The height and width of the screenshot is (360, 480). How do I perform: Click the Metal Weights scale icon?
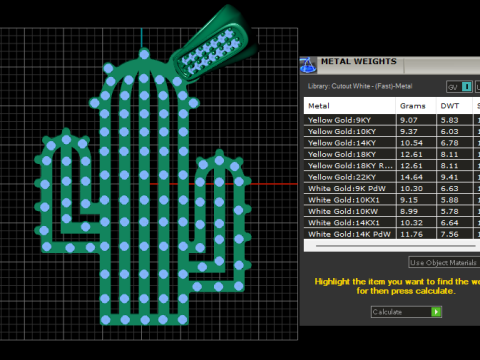[308, 65]
